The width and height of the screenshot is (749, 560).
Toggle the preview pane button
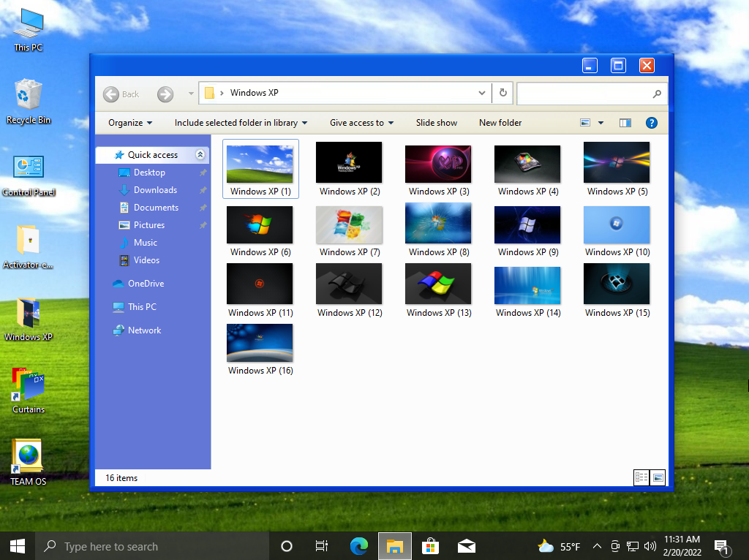click(625, 123)
